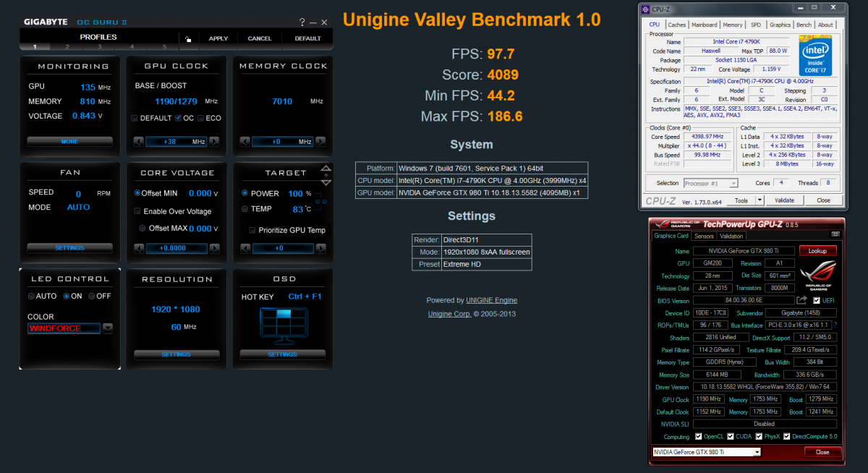
Task: Decrease GPU clock offset with left arrow
Action: pos(137,142)
